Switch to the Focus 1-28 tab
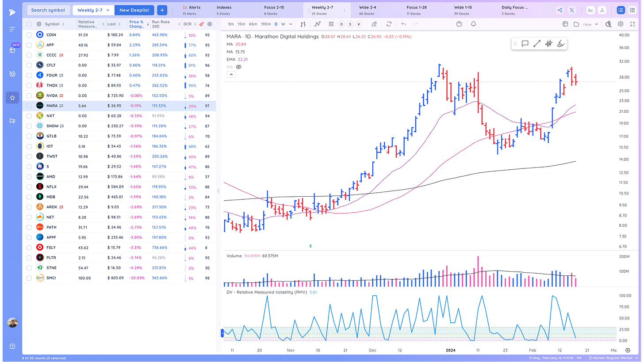Screen dimensions: 644x362 [417, 10]
